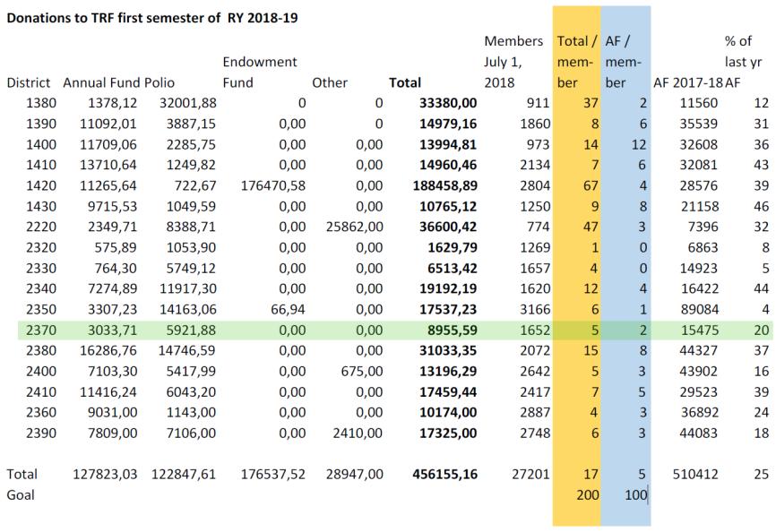Click members value '911'
This screenshot has width=776, height=532.
click(538, 103)
